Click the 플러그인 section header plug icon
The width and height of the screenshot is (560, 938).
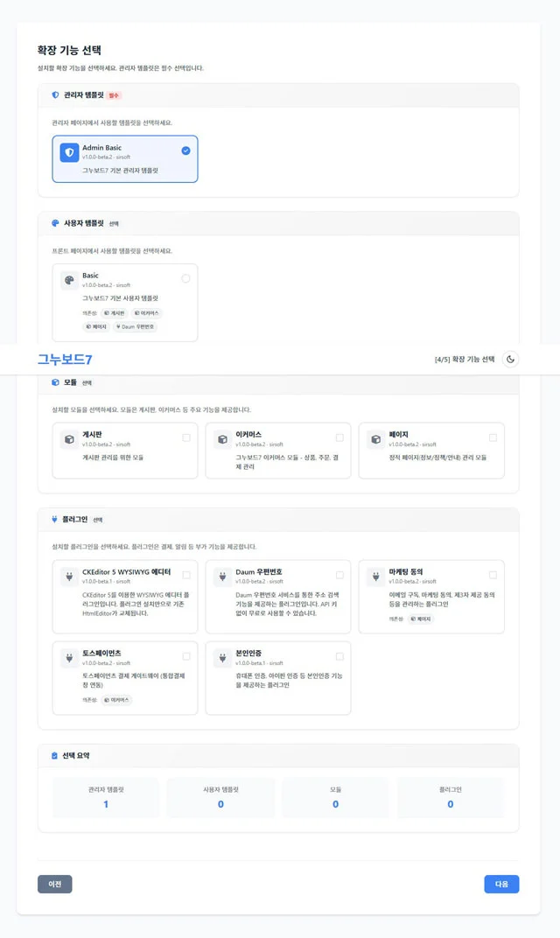coord(54,519)
